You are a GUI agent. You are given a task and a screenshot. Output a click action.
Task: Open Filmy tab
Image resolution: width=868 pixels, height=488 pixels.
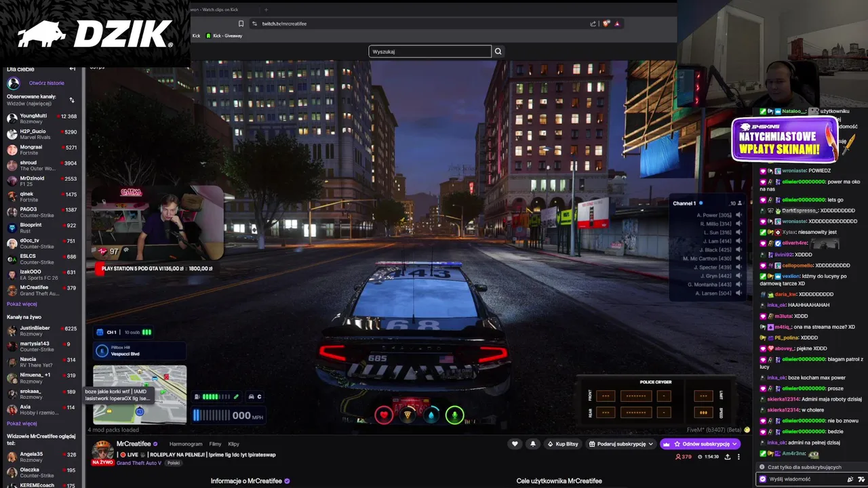216,444
